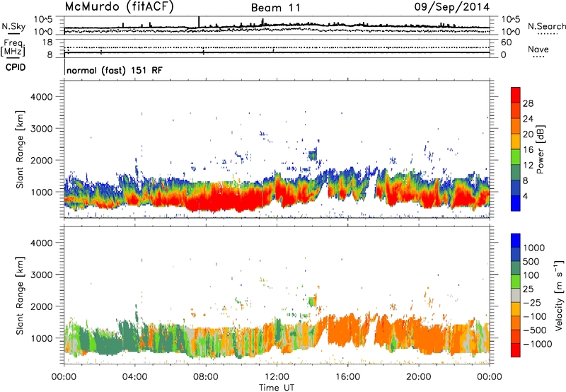This screenshot has height=392, width=566.
Task: Click the blue top of the velocity colorbar
Action: pyautogui.click(x=516, y=241)
